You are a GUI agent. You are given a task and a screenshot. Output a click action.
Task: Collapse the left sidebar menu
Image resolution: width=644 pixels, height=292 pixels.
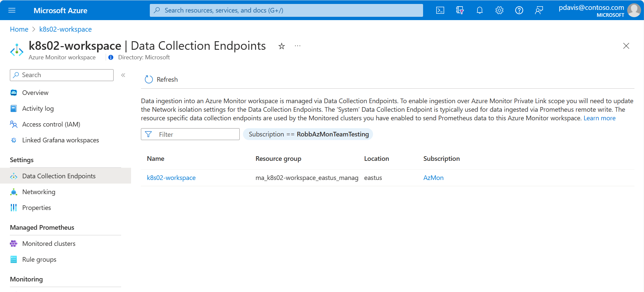tap(123, 75)
